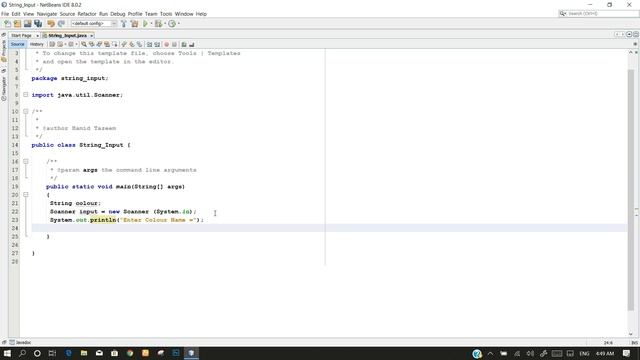Collapse the import fold at line 8
Image resolution: width=640 pixels, height=360 pixels.
(26, 95)
